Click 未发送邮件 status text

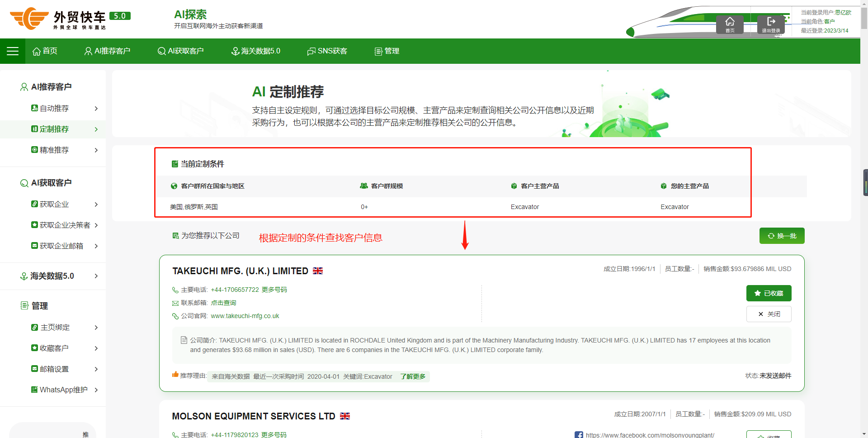(x=775, y=376)
